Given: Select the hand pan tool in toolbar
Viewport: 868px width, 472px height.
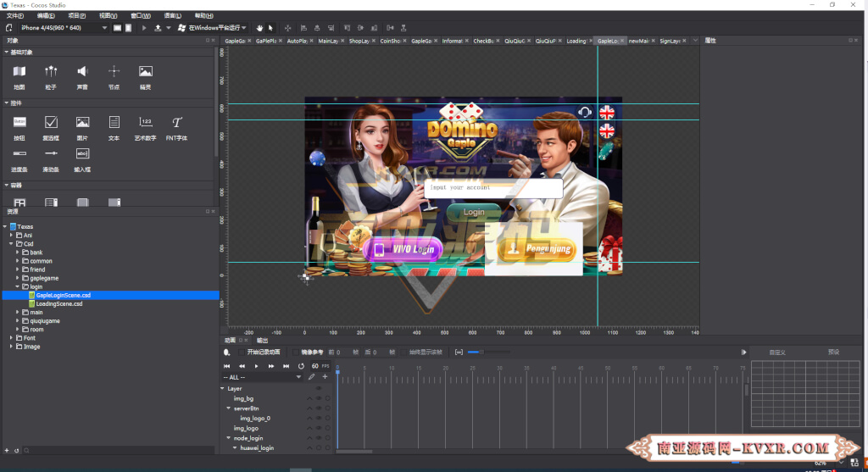Looking at the screenshot, I should (x=259, y=28).
